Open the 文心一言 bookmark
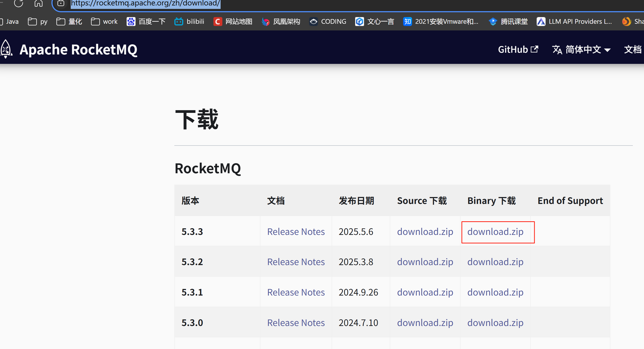The height and width of the screenshot is (349, 644). [374, 22]
